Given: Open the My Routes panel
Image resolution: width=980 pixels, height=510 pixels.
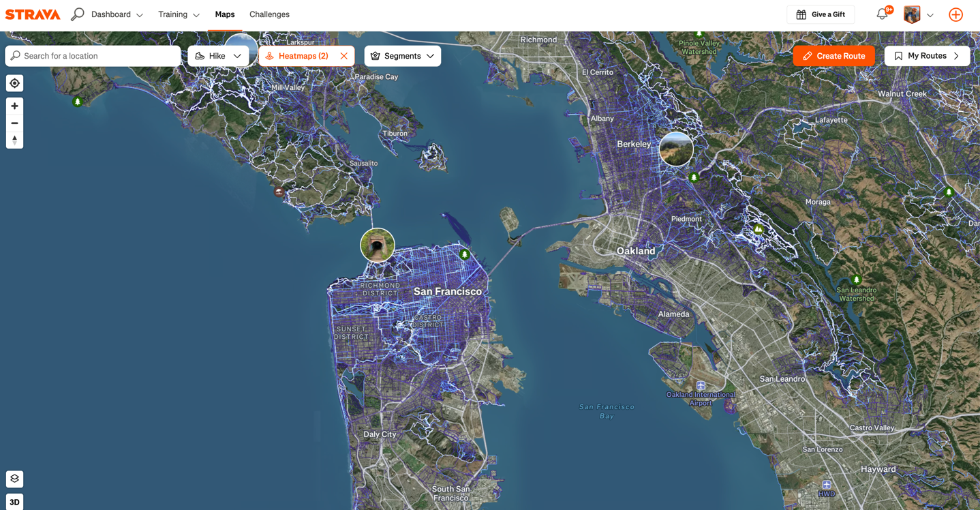Looking at the screenshot, I should click(x=926, y=56).
